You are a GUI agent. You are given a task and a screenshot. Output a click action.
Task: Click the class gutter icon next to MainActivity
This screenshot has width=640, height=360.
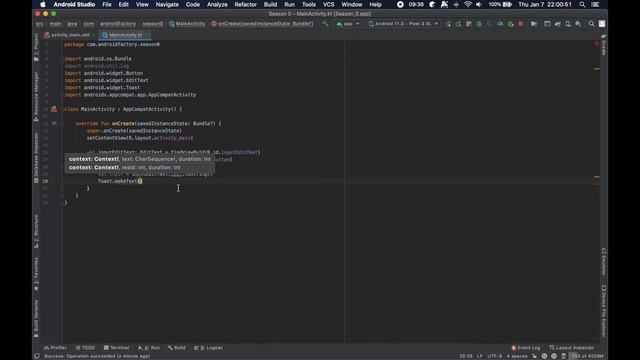click(54, 109)
